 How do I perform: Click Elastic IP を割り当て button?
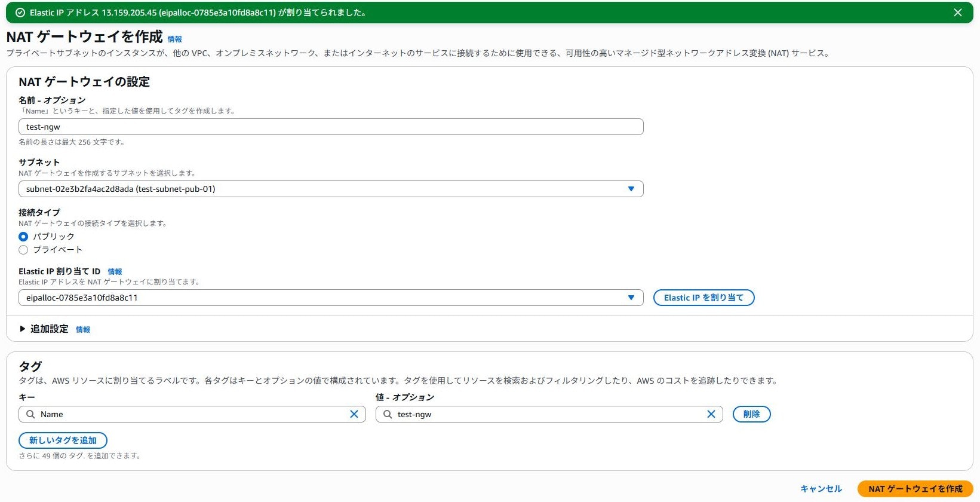[x=704, y=298]
